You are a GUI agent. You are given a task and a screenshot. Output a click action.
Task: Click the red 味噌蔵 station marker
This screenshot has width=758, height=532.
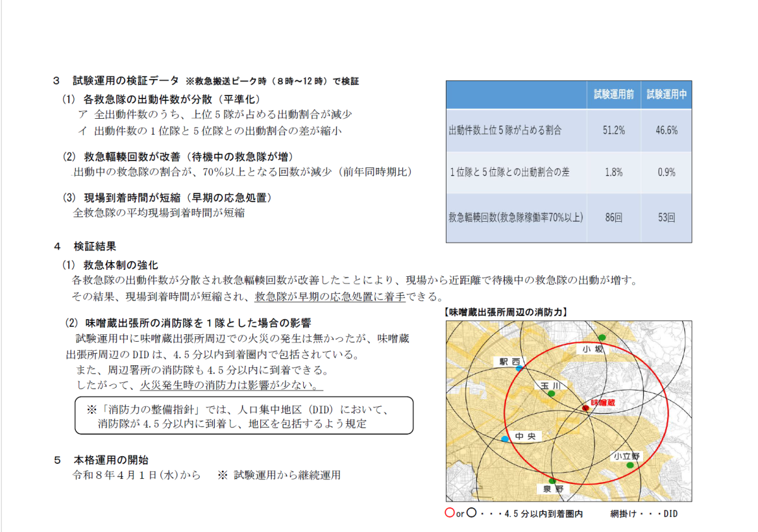(x=586, y=408)
